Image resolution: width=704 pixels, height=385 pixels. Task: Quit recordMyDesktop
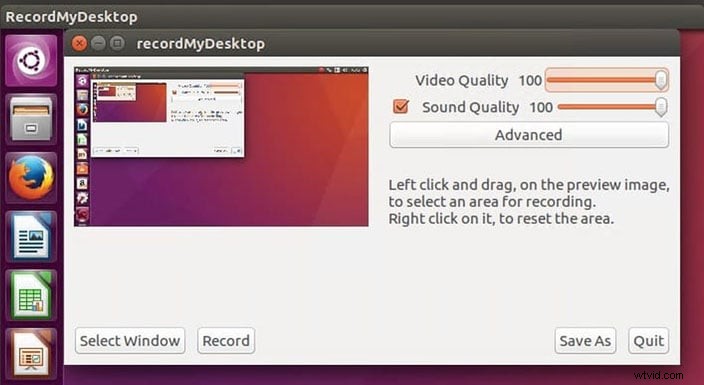click(x=648, y=341)
